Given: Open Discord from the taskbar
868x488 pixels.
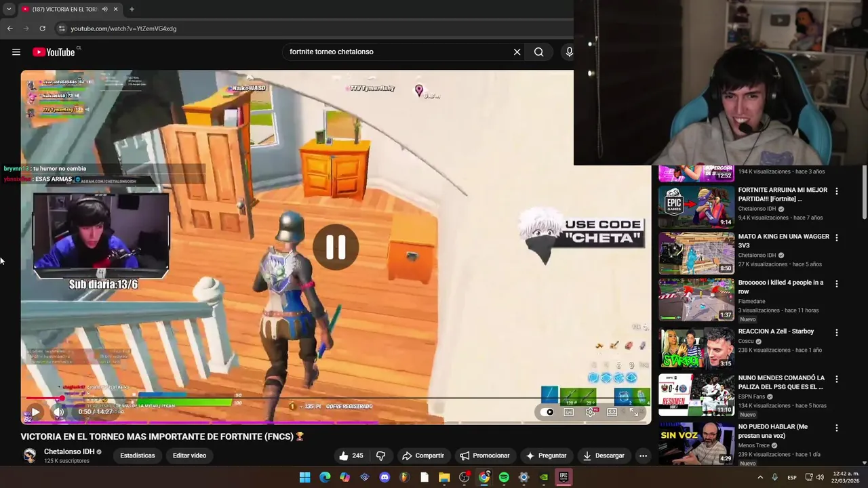Looking at the screenshot, I should [x=384, y=477].
